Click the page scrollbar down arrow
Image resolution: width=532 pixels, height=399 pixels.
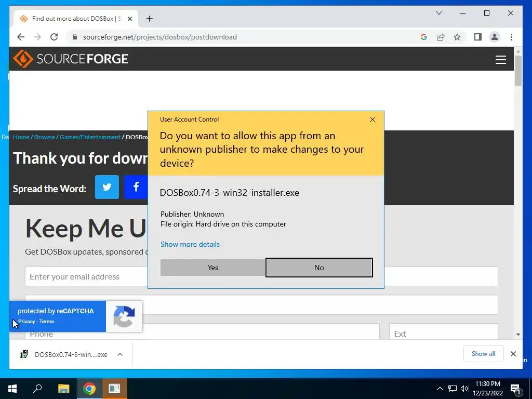click(518, 335)
